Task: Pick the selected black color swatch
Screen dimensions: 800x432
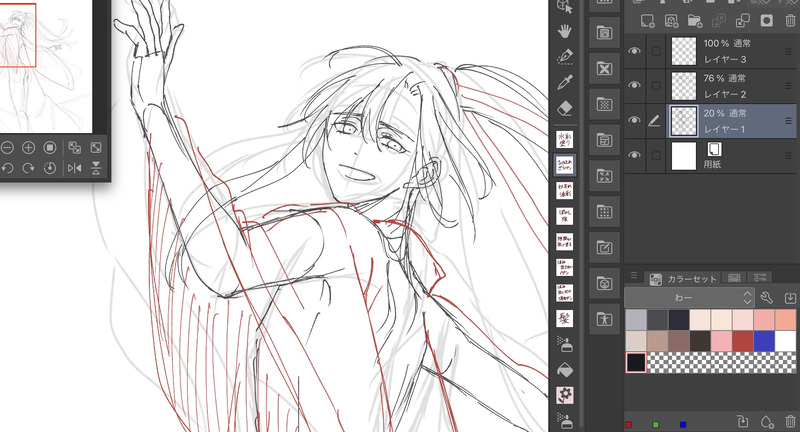Action: [x=636, y=362]
